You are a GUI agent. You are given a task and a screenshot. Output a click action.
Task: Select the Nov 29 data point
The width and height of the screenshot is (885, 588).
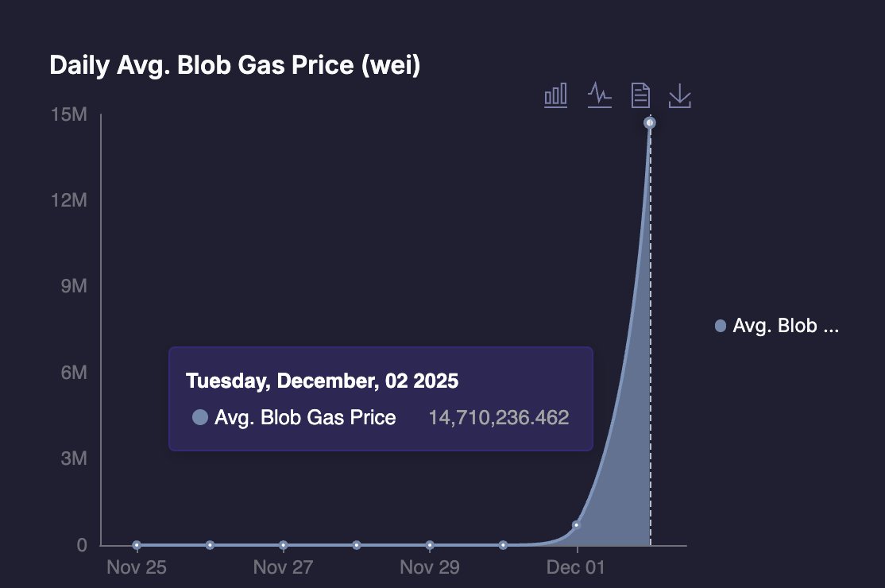pyautogui.click(x=430, y=545)
